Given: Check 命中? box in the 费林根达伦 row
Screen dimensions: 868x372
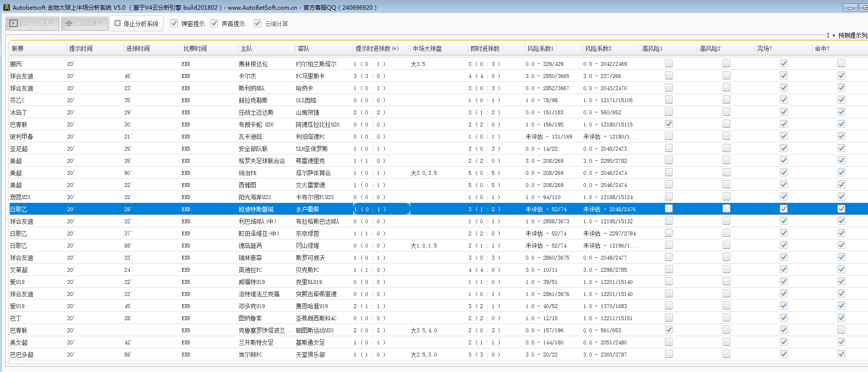Looking at the screenshot, I should 841,63.
